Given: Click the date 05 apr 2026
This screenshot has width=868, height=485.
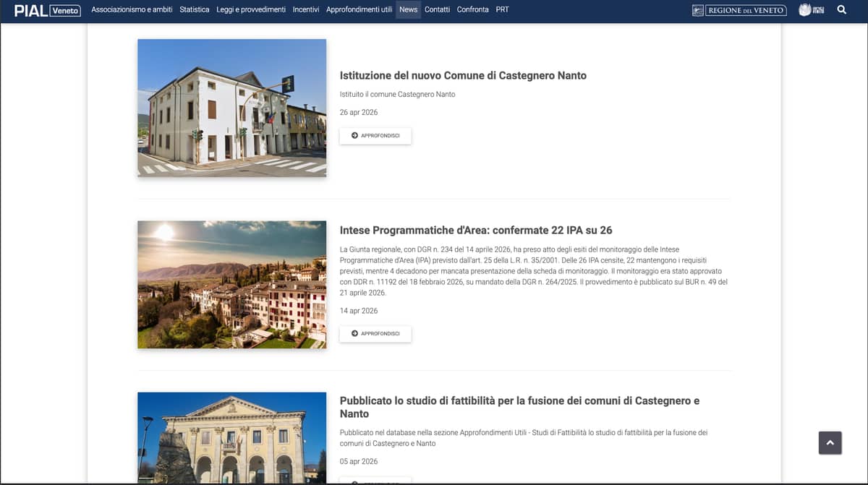Looking at the screenshot, I should [x=359, y=461].
